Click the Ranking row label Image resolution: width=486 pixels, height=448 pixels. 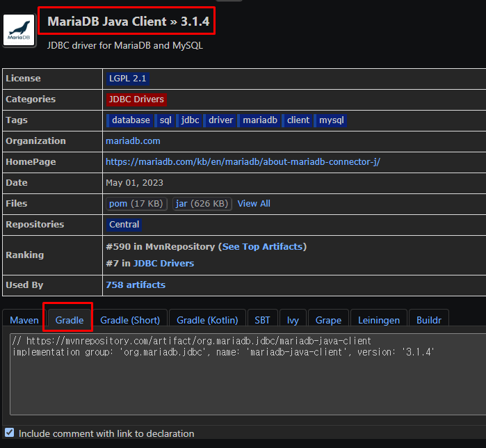click(25, 255)
